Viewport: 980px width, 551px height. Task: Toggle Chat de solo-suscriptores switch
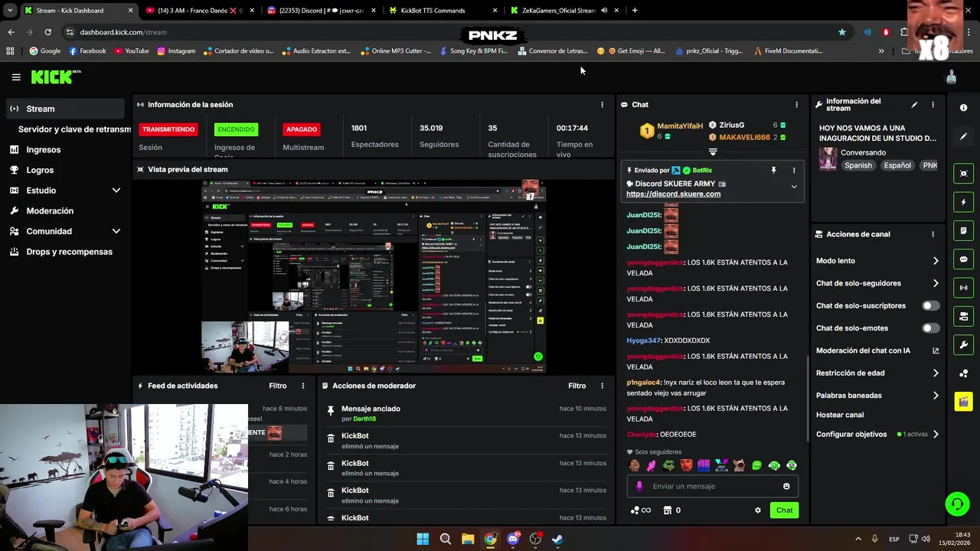pyautogui.click(x=930, y=305)
